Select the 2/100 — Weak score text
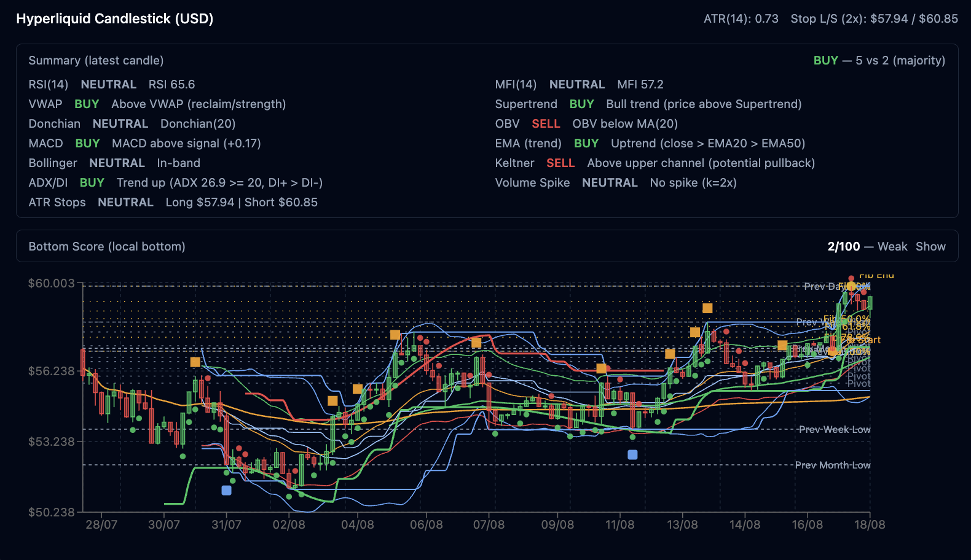The image size is (971, 560). (867, 246)
